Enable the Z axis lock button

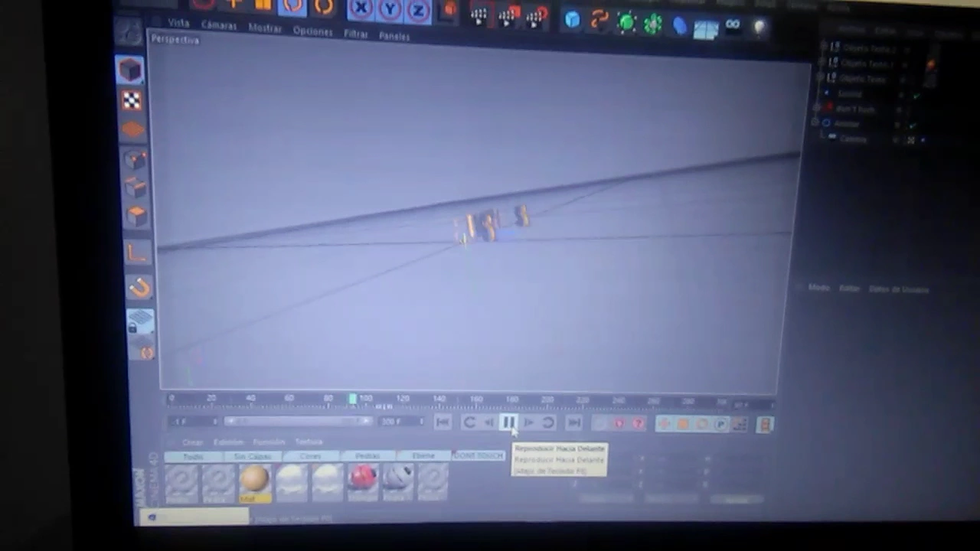417,10
